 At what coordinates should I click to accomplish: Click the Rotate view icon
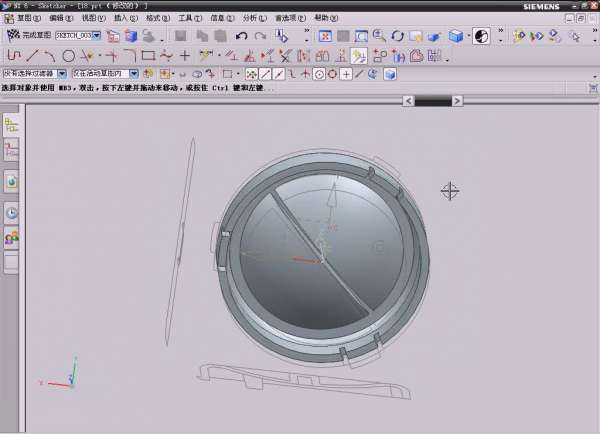click(x=398, y=36)
